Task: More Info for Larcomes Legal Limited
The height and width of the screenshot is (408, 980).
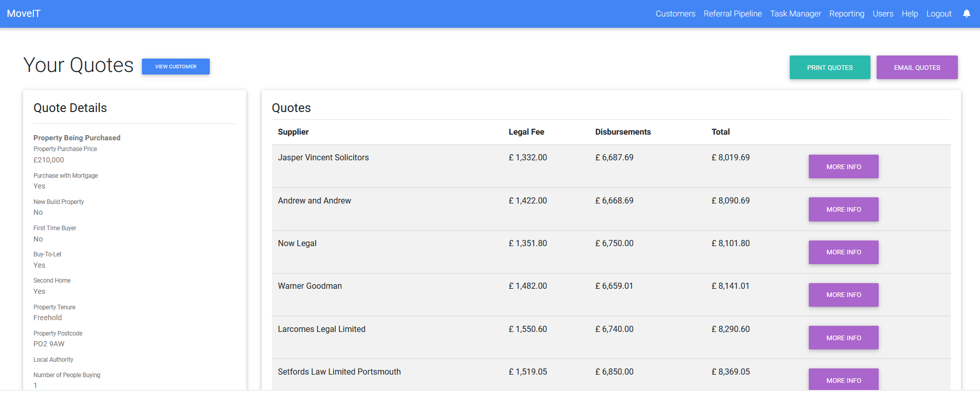Action: [x=843, y=338]
